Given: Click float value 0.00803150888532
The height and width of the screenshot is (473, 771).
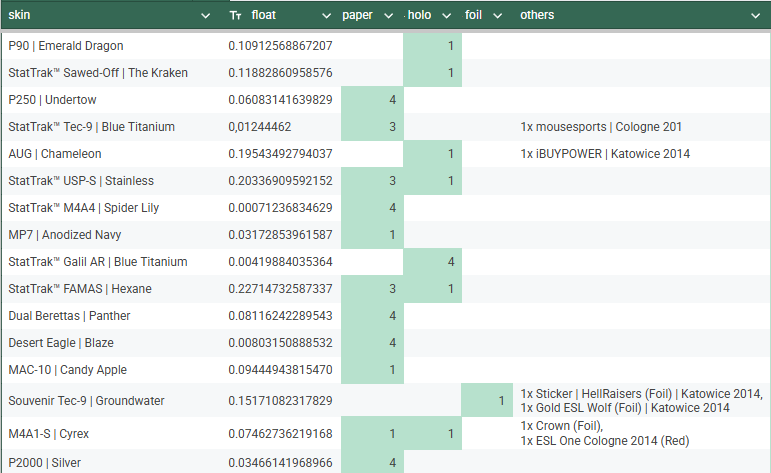Looking at the screenshot, I should coord(280,343).
